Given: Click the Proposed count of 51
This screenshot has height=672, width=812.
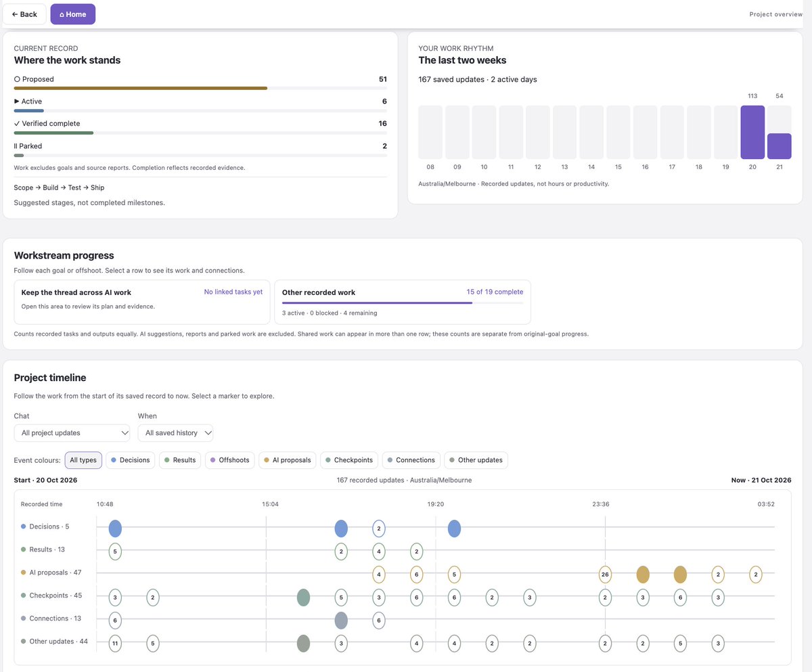Looking at the screenshot, I should coord(383,79).
